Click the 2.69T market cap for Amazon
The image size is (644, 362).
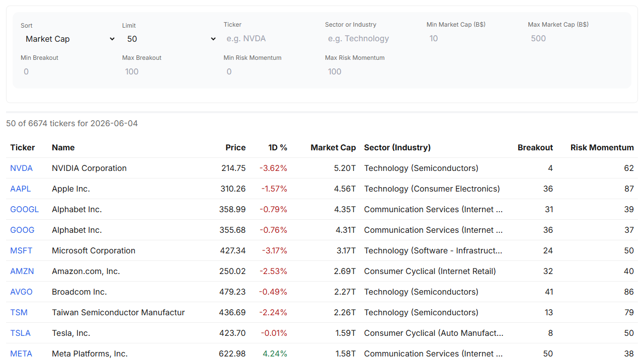345,271
